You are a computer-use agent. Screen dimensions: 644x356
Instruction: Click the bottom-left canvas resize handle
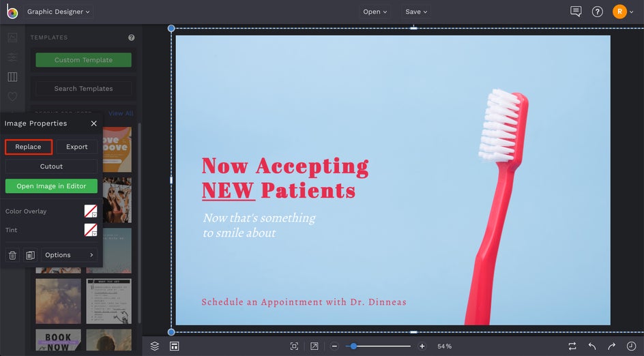click(171, 331)
